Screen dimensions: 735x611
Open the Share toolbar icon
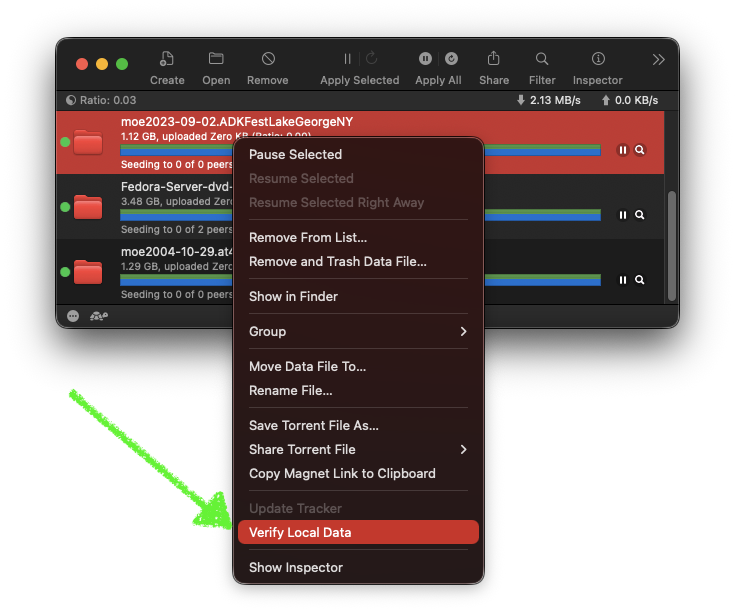click(x=493, y=60)
